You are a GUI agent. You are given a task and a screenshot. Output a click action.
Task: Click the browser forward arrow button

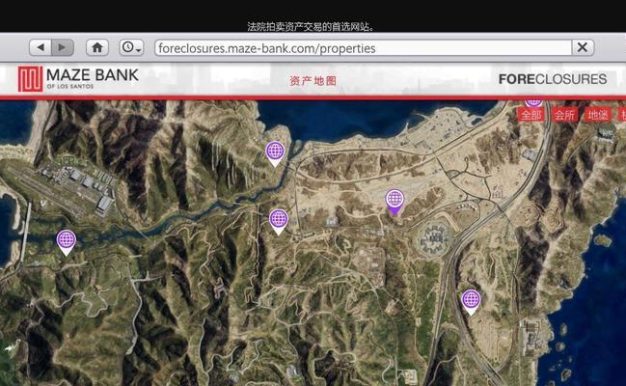(x=62, y=48)
